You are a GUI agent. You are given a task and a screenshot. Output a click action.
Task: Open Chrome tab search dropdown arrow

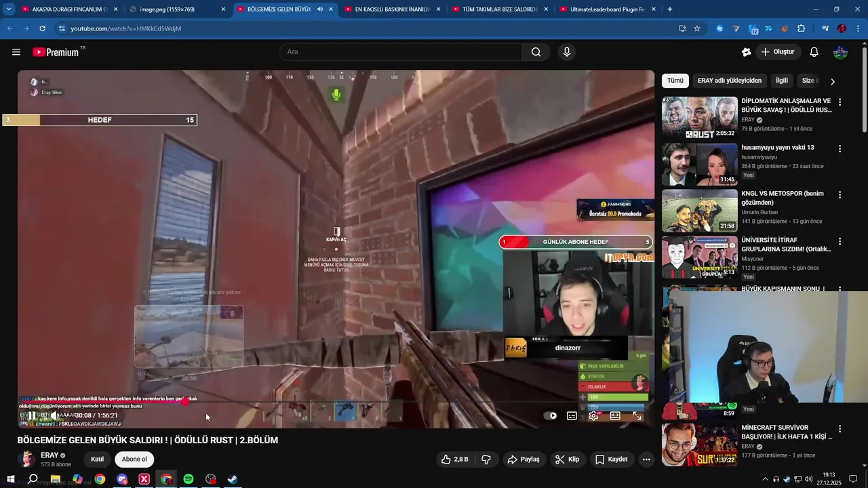tap(9, 9)
